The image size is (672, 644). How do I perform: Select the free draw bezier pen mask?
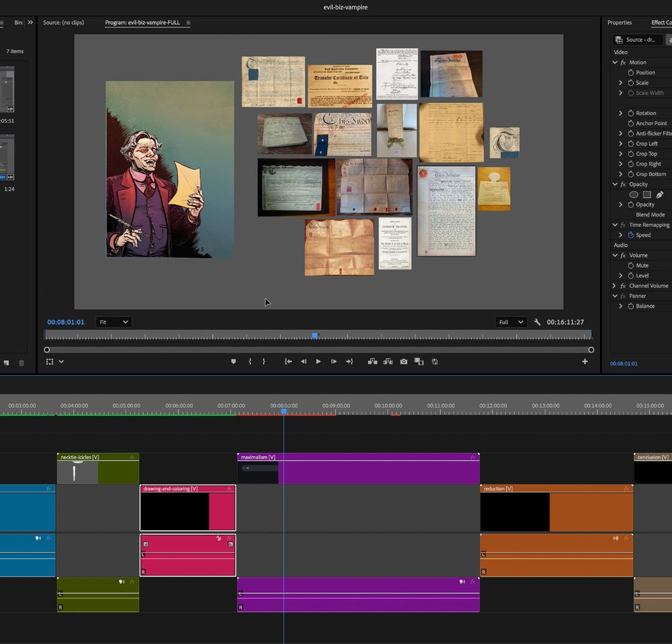pyautogui.click(x=660, y=195)
